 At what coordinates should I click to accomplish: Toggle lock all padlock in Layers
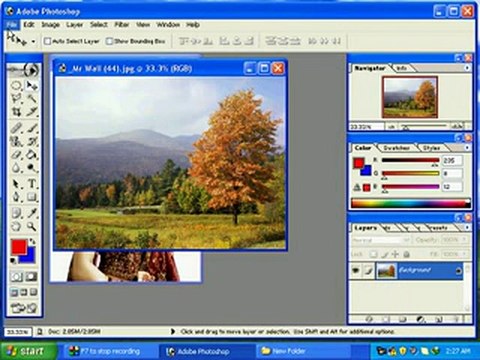pos(406,254)
